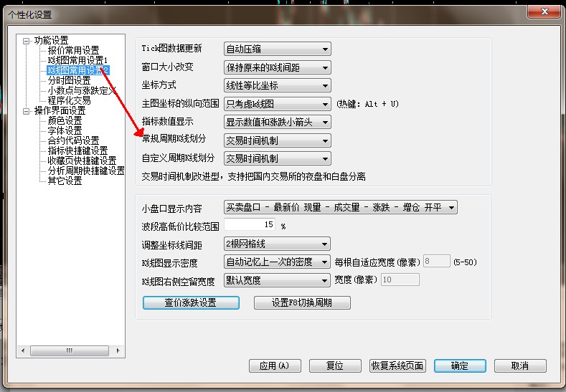
Task: Click the 查价涨跌设置 button
Action: tap(191, 302)
